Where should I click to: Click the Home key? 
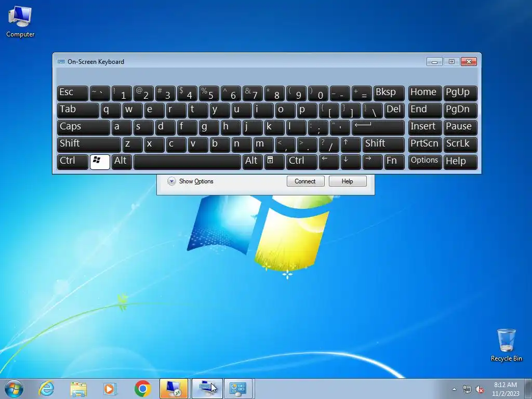click(x=425, y=93)
